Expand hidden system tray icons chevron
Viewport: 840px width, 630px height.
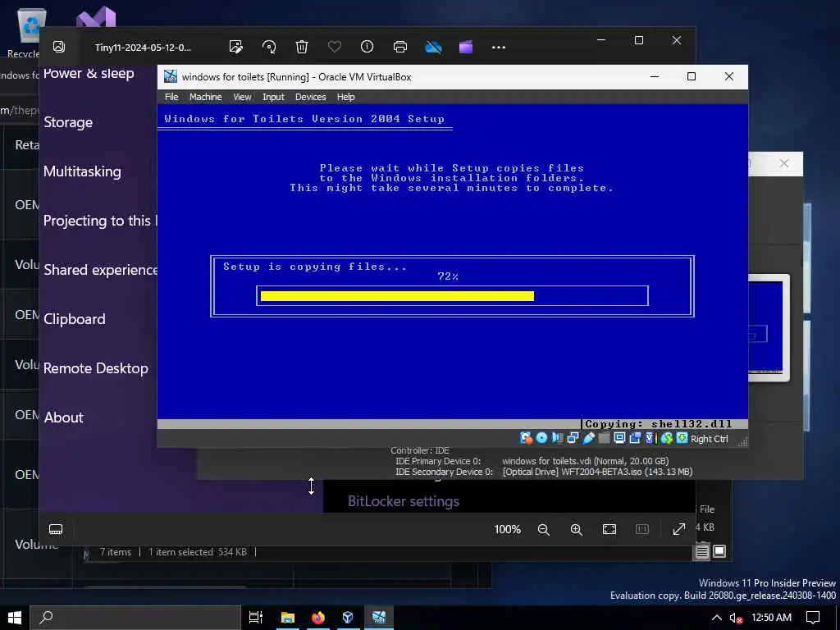pos(716,618)
